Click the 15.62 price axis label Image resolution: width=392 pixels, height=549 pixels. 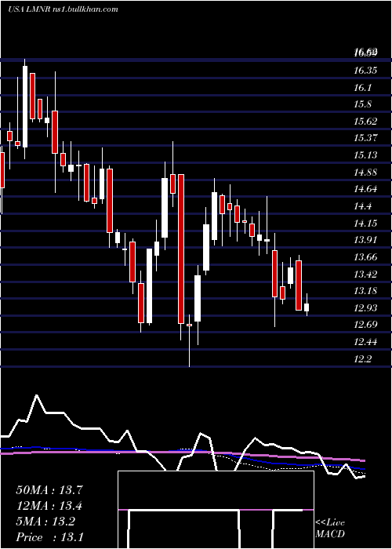(x=365, y=122)
